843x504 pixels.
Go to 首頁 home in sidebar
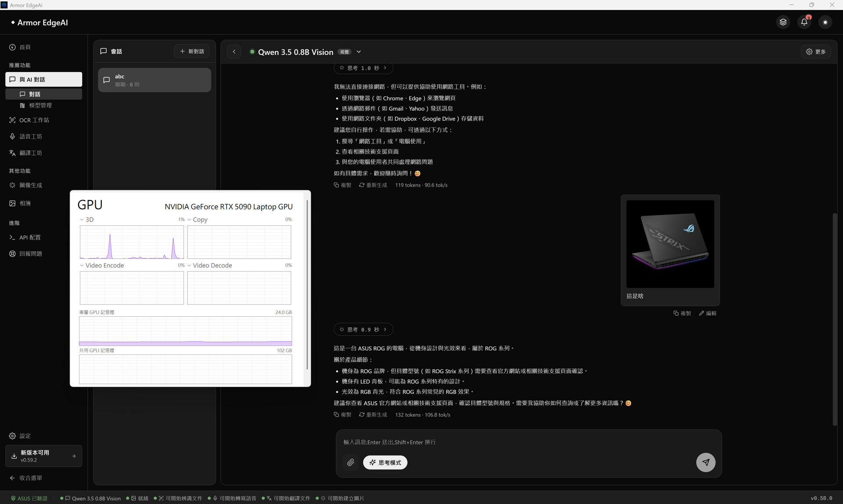[44, 47]
